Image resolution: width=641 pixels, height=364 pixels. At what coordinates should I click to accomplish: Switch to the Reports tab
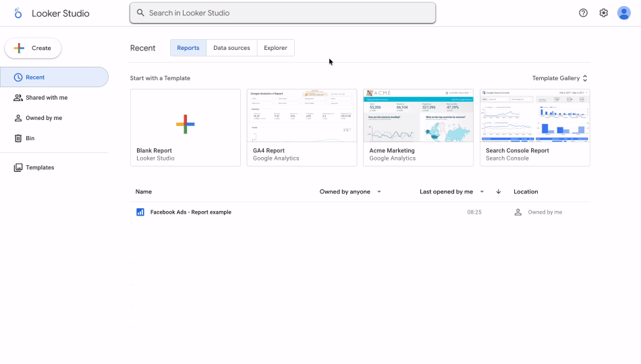pos(188,48)
